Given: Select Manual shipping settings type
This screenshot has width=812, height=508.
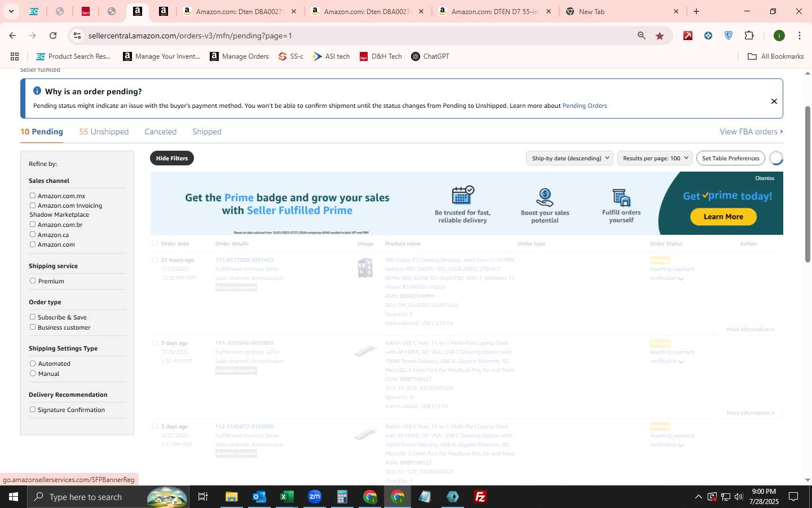Looking at the screenshot, I should pyautogui.click(x=33, y=373).
